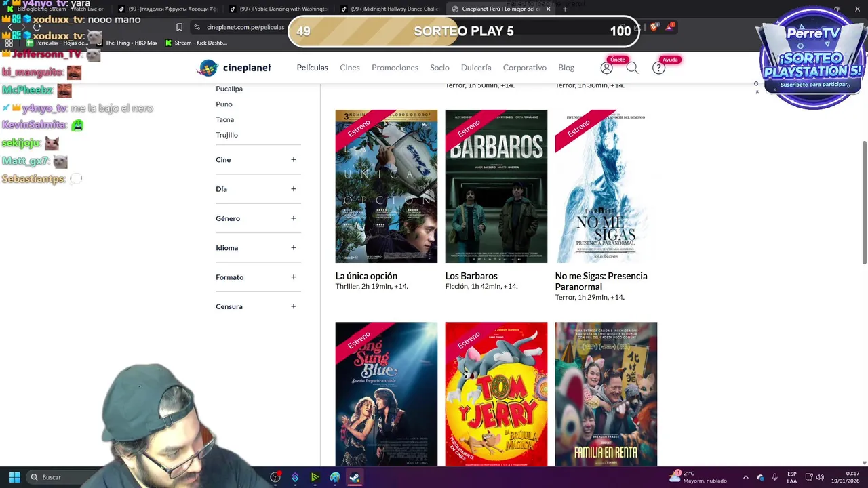Click the Brave shield icon in the toolbar
Screen dimensions: 868x488
pyautogui.click(x=654, y=27)
